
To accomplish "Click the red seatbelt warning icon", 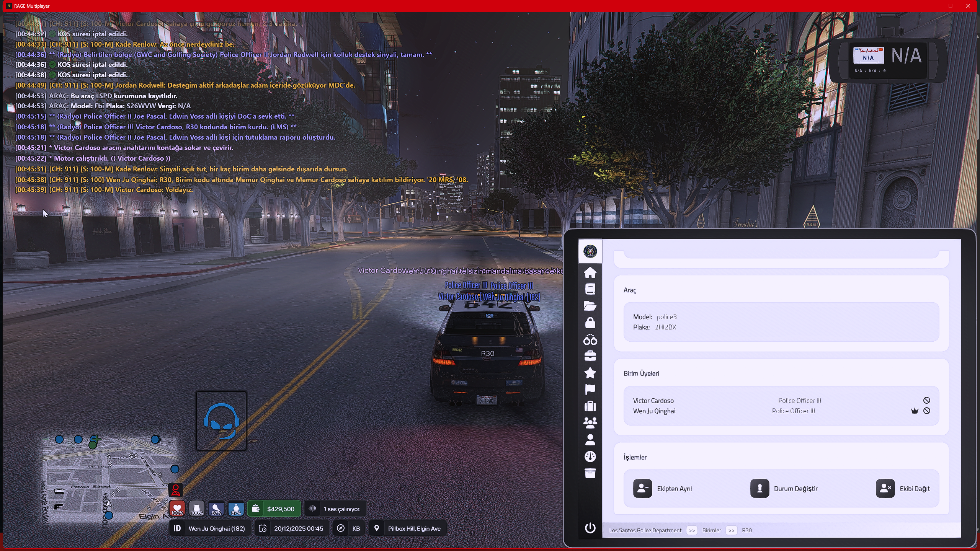I will click(176, 490).
